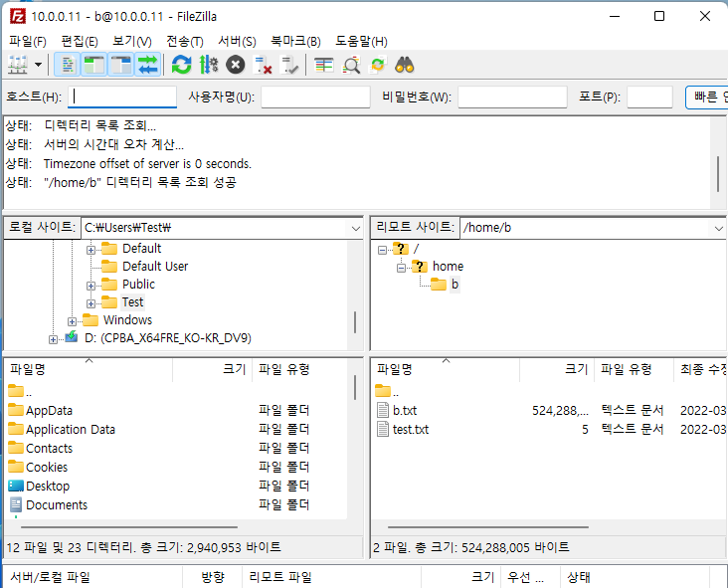The image size is (728, 588).
Task: Toggle directory comparison
Action: point(351,65)
